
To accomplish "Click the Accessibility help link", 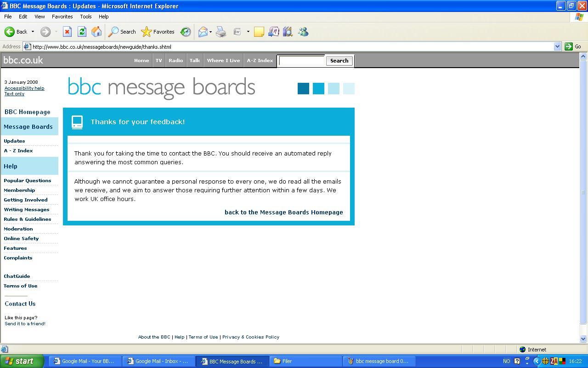I will 24,88.
